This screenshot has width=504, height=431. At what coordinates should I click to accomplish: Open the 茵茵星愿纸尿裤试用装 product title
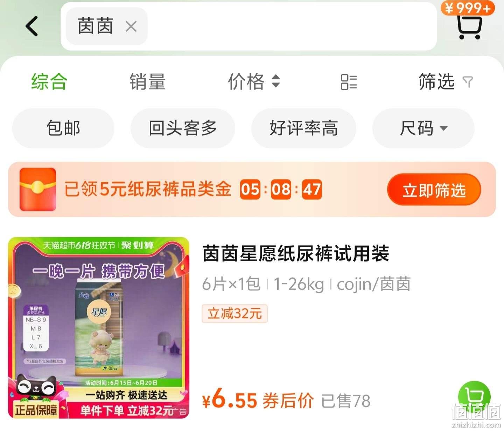(x=296, y=254)
